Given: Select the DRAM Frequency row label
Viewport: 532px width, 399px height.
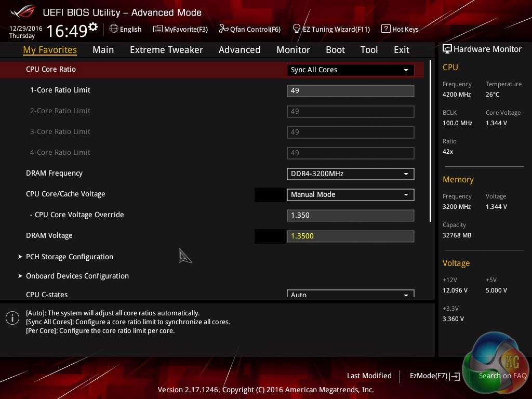Looking at the screenshot, I should coord(54,173).
